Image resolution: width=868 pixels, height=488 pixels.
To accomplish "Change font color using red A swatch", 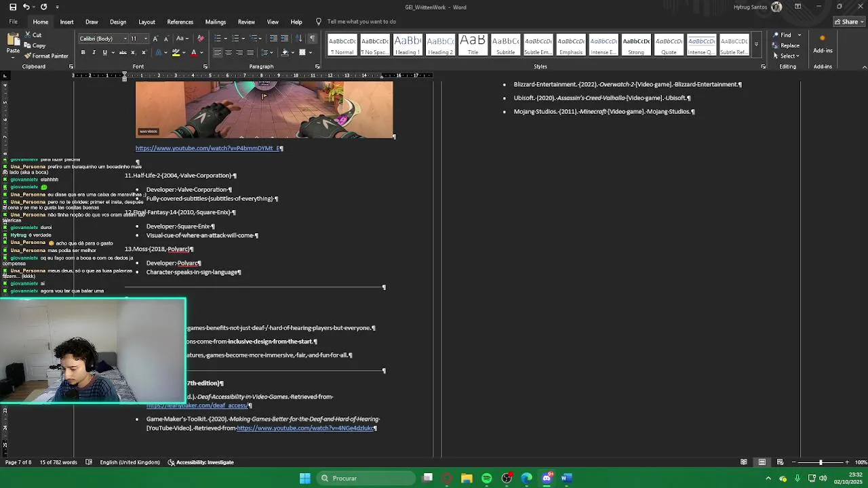I will click(193, 53).
